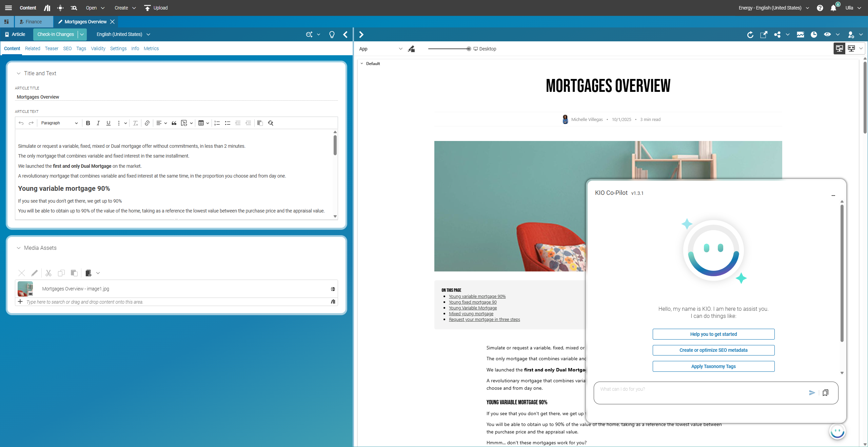Image resolution: width=868 pixels, height=447 pixels.
Task: Click Create or optimize SEO metadata button
Action: click(713, 350)
